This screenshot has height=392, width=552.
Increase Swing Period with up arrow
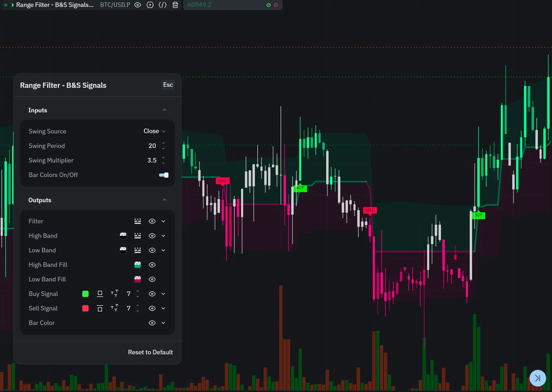click(163, 143)
